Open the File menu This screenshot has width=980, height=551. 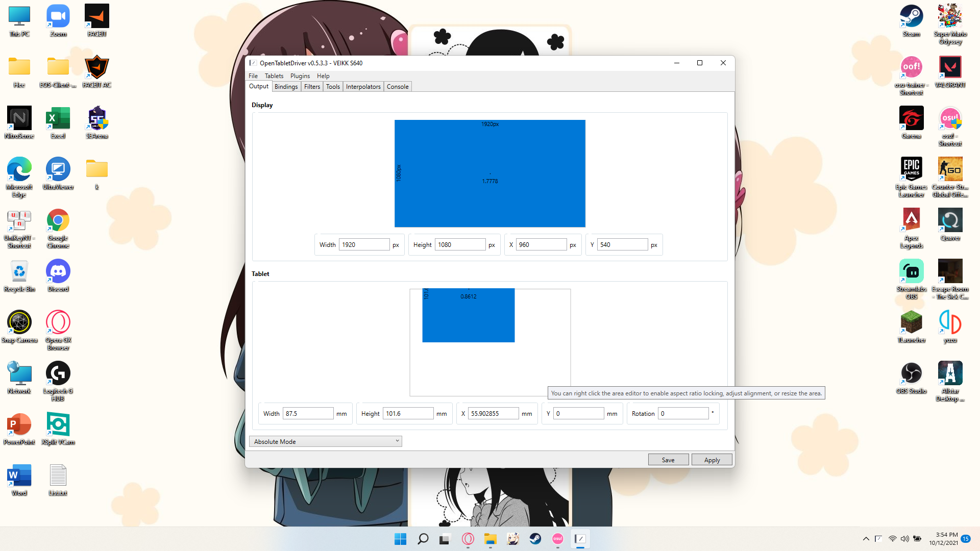coord(253,76)
